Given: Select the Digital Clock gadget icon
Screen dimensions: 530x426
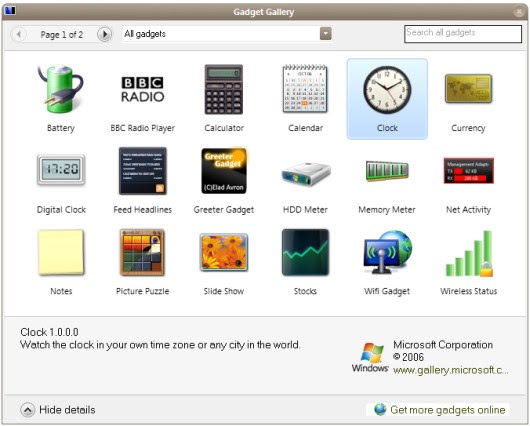Looking at the screenshot, I should (61, 169).
